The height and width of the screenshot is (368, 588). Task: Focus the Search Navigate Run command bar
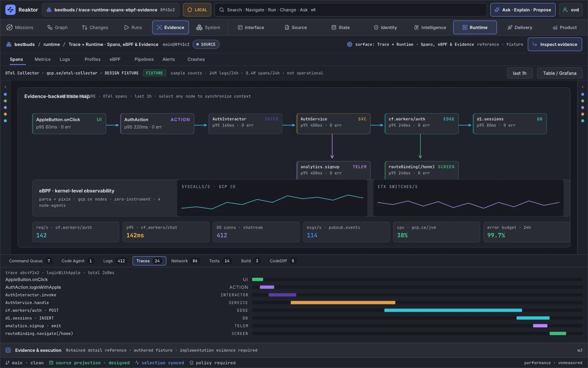[350, 10]
